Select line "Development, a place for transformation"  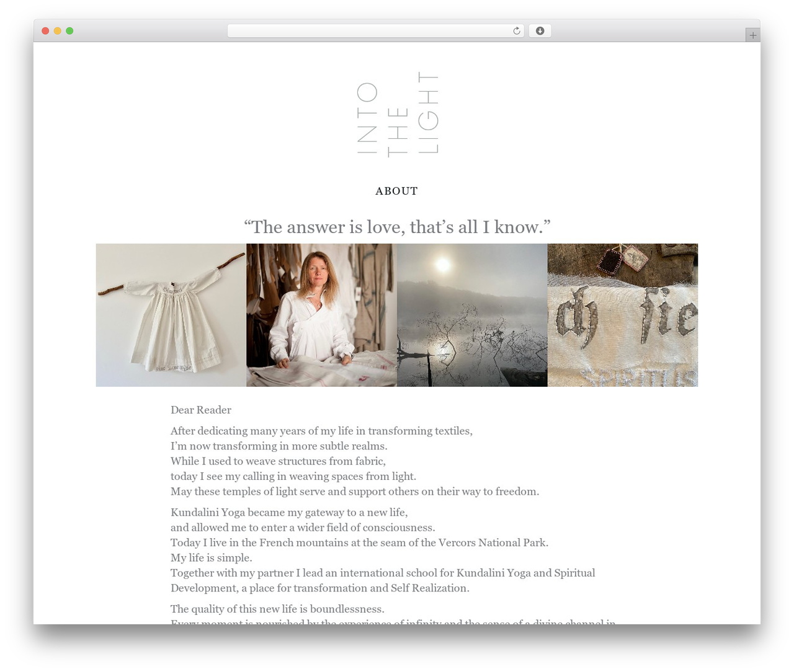pyautogui.click(x=320, y=588)
